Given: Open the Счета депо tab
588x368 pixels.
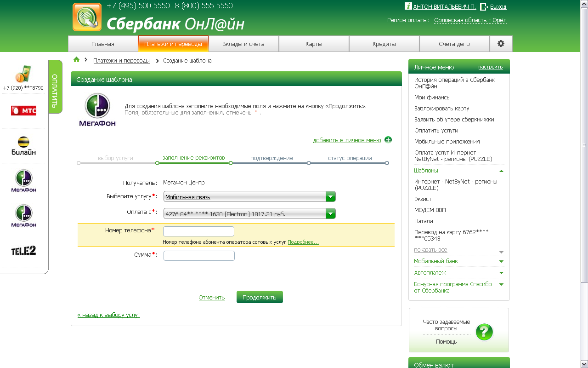Looking at the screenshot, I should [x=454, y=44].
